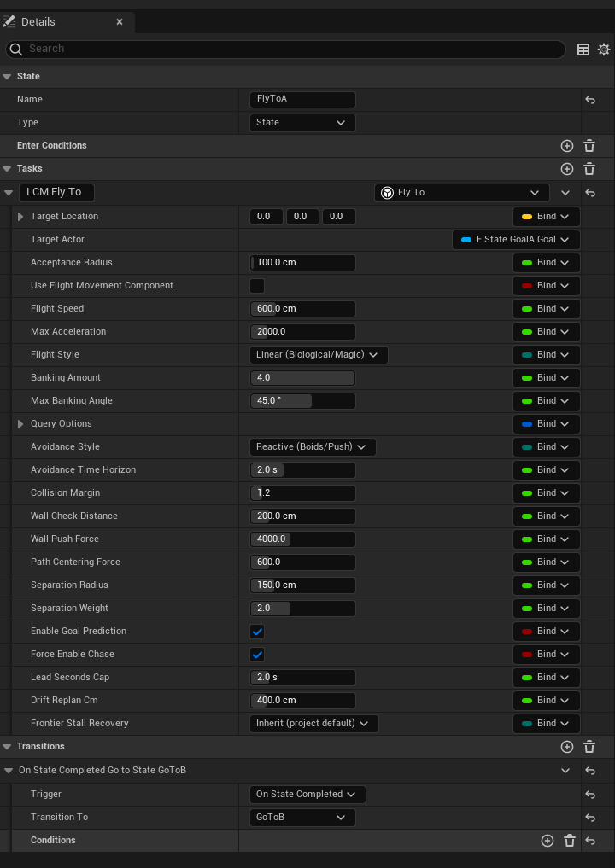The image size is (615, 868).
Task: Click the Max Banking Angle slider field
Action: [302, 401]
